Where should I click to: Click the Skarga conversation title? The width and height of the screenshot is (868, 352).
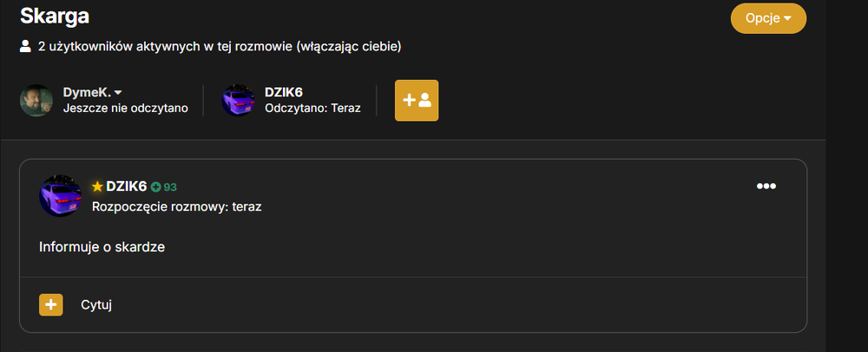pyautogui.click(x=54, y=16)
